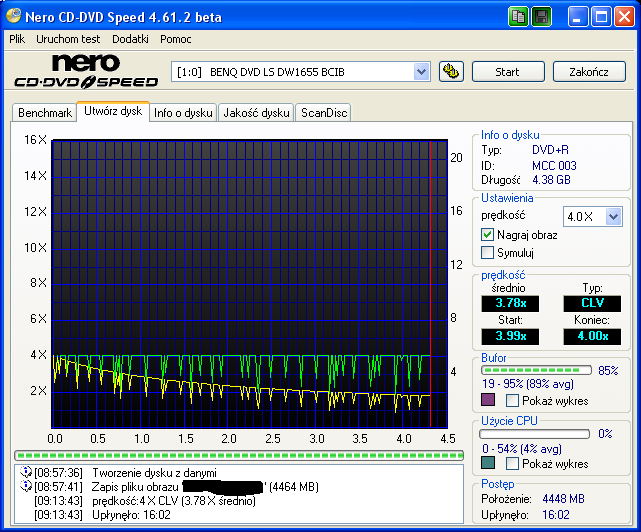Image resolution: width=641 pixels, height=532 pixels.
Task: Open the prędkość 4.0X speed dropdown
Action: 613,217
